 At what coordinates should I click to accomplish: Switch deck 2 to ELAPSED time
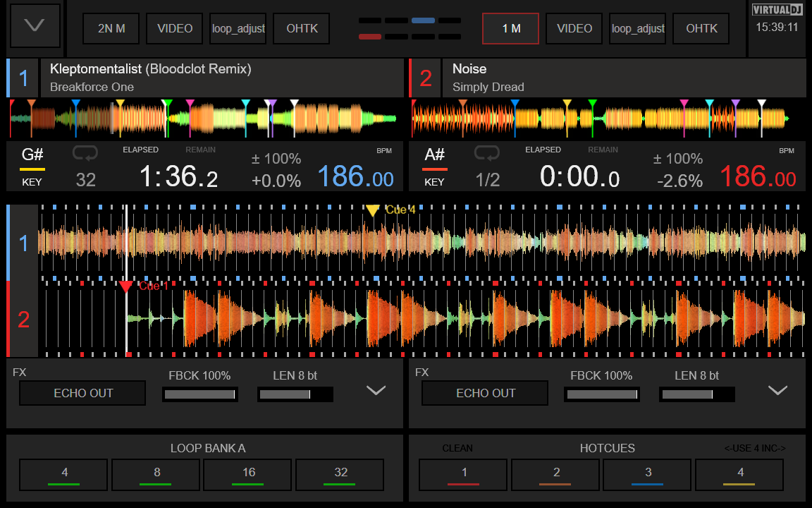pos(543,150)
